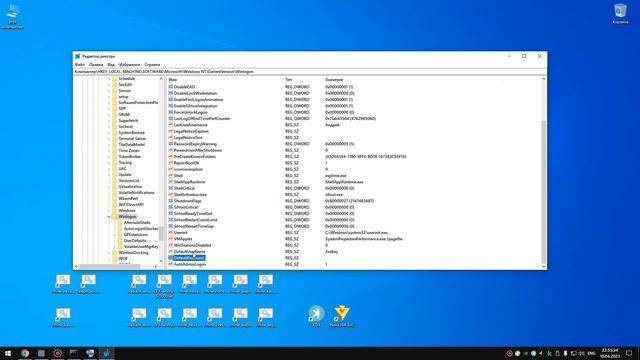Click the GPExtensions folder icon
Image resolution: width=640 pixels, height=360 pixels.
[120, 235]
